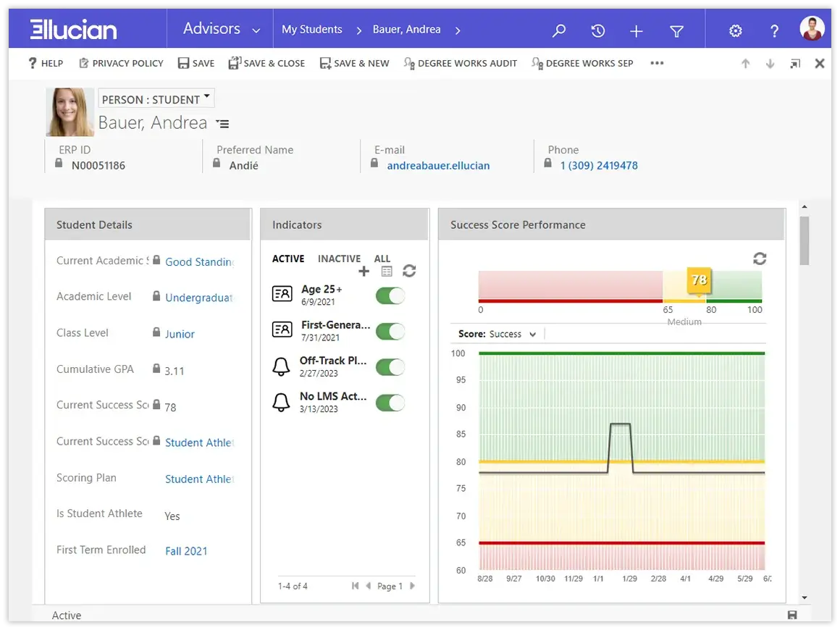Open the settings gear icon
The image size is (840, 630).
click(x=735, y=30)
